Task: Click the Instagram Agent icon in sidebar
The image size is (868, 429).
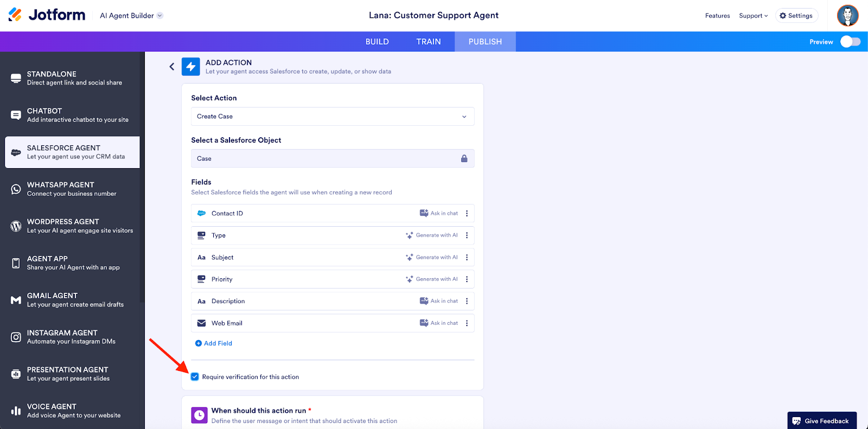Action: click(16, 337)
